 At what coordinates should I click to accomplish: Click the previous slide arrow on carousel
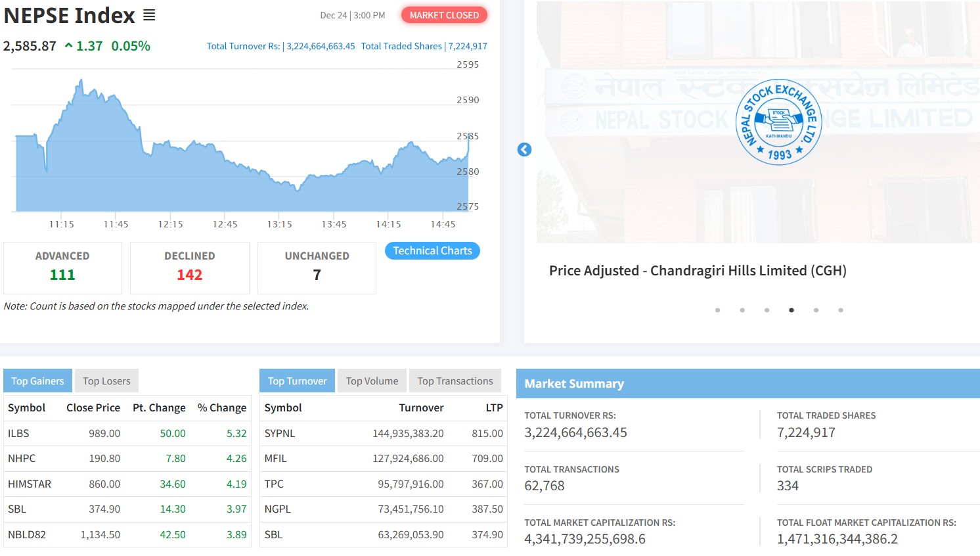click(524, 150)
